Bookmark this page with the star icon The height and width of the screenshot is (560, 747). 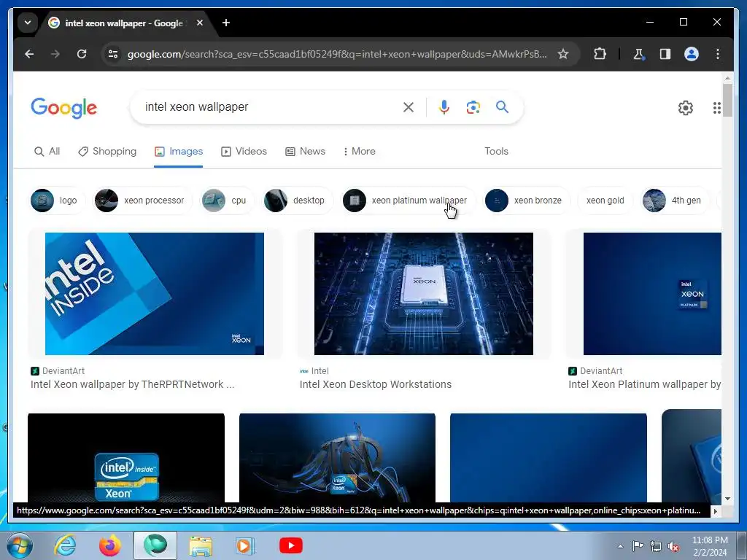563,54
